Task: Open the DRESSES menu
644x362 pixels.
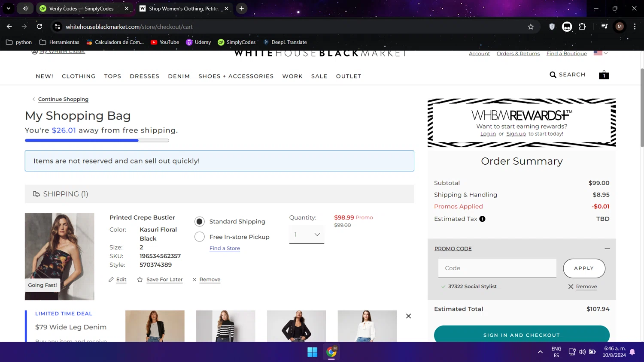Action: pyautogui.click(x=145, y=76)
